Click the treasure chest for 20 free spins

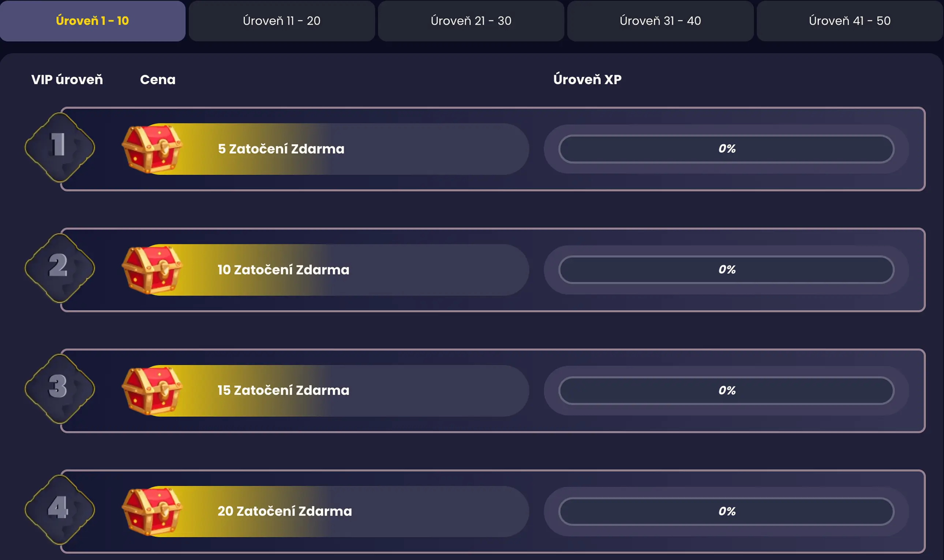point(152,511)
